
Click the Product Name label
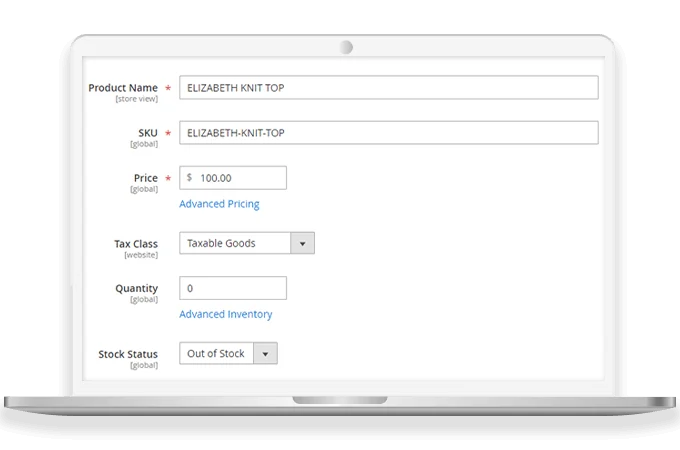pos(122,88)
